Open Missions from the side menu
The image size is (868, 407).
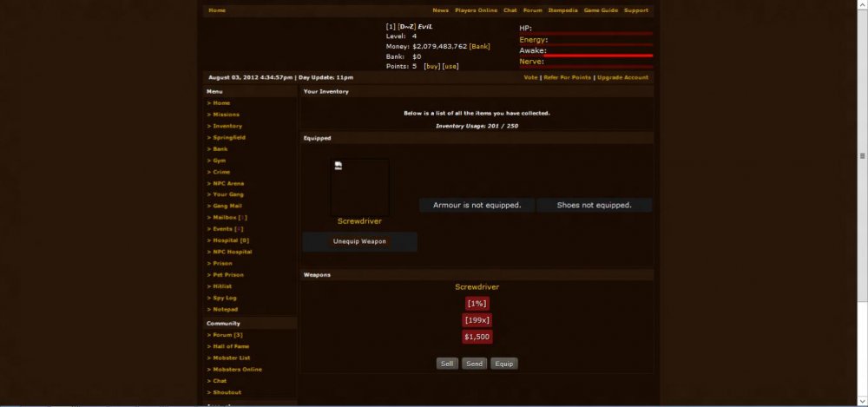[226, 115]
